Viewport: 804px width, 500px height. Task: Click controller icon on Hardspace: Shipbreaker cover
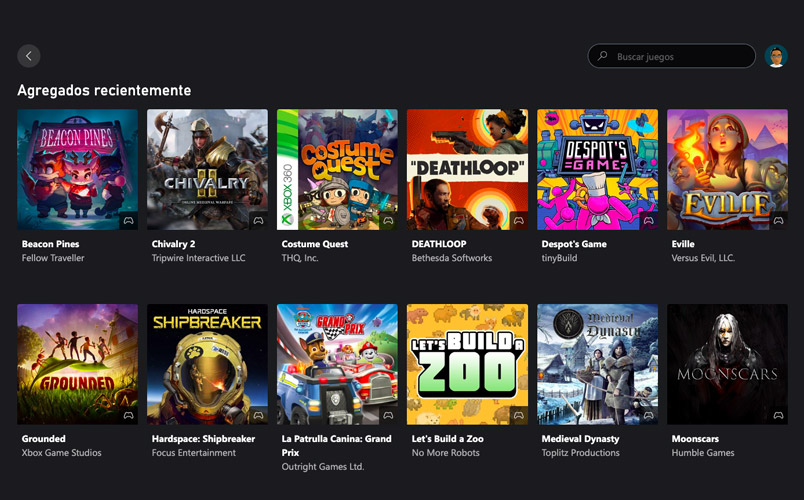click(x=258, y=415)
